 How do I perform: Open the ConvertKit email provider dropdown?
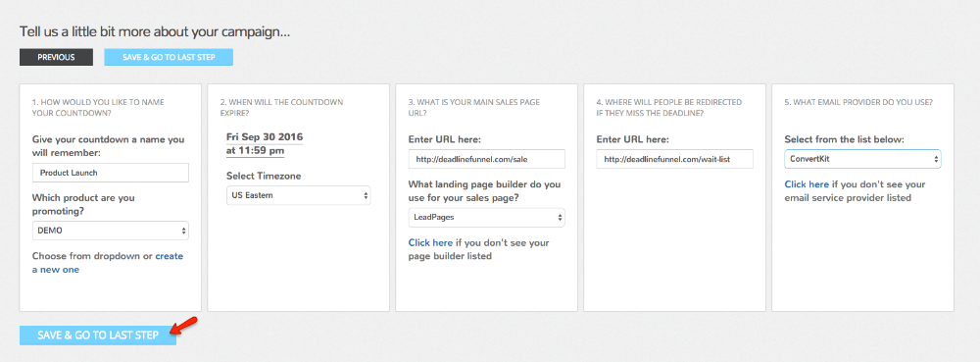click(x=862, y=159)
